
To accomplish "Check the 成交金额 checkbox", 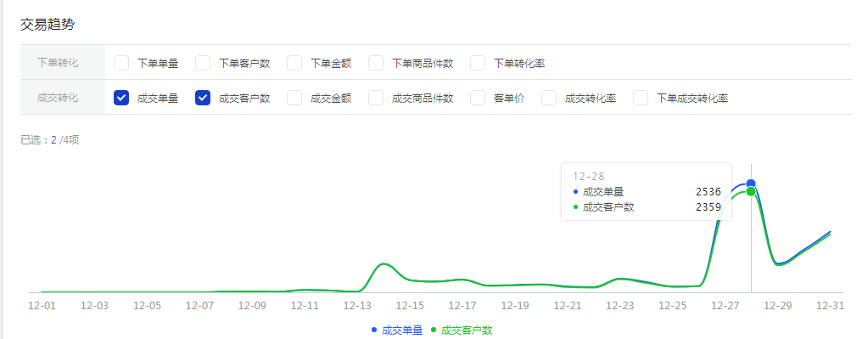I will pos(294,98).
